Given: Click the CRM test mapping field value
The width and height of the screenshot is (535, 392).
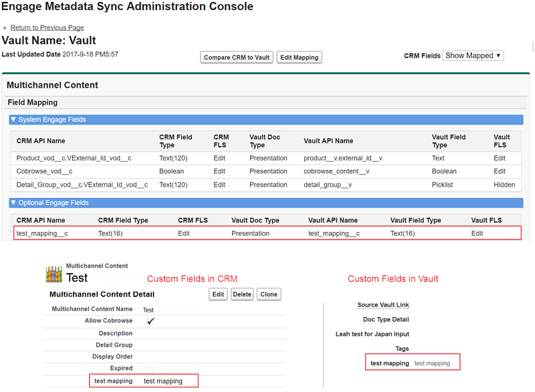Looking at the screenshot, I should click(x=163, y=381).
